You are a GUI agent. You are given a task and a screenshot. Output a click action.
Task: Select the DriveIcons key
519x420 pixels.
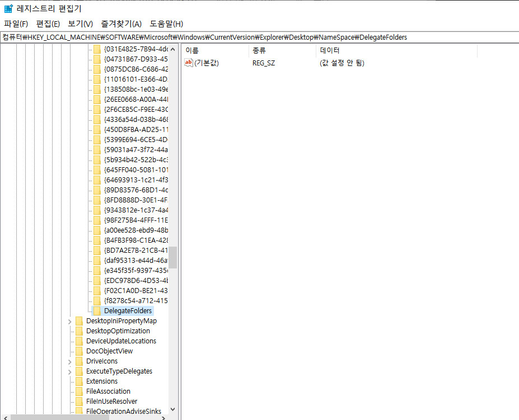(101, 361)
